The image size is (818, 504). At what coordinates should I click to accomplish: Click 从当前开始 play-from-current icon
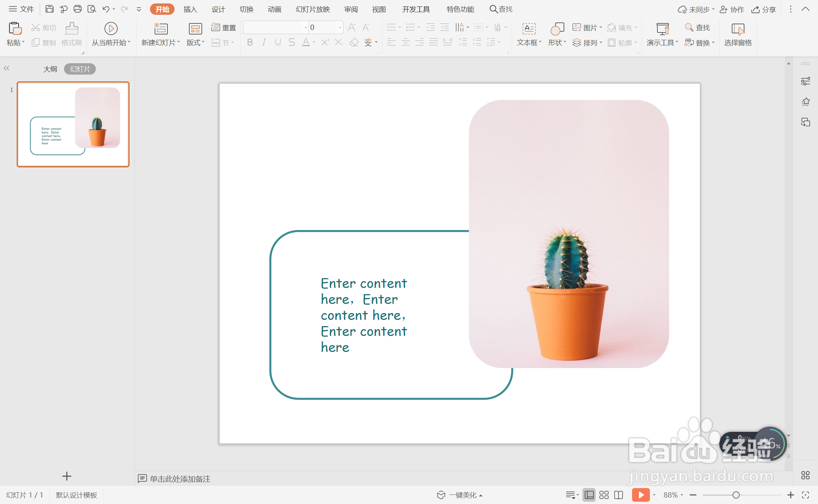pyautogui.click(x=111, y=29)
